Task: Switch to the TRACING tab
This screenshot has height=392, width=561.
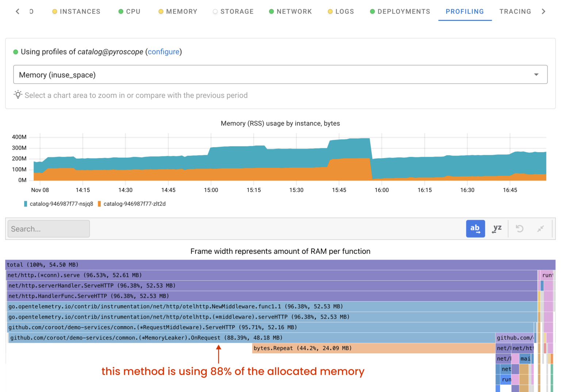Action: tap(515, 11)
